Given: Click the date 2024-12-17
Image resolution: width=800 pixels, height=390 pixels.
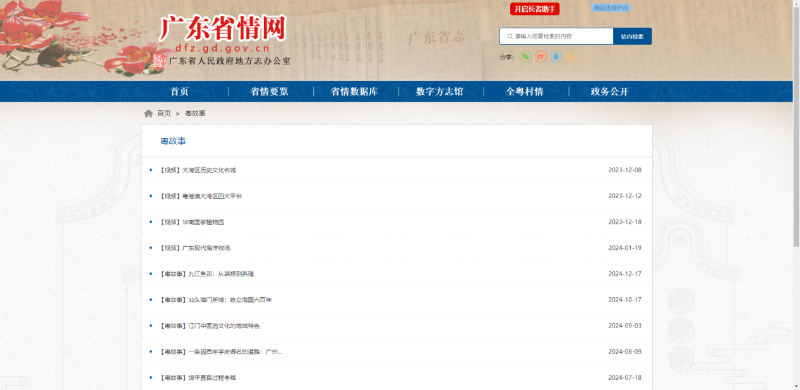Looking at the screenshot, I should [x=624, y=274].
